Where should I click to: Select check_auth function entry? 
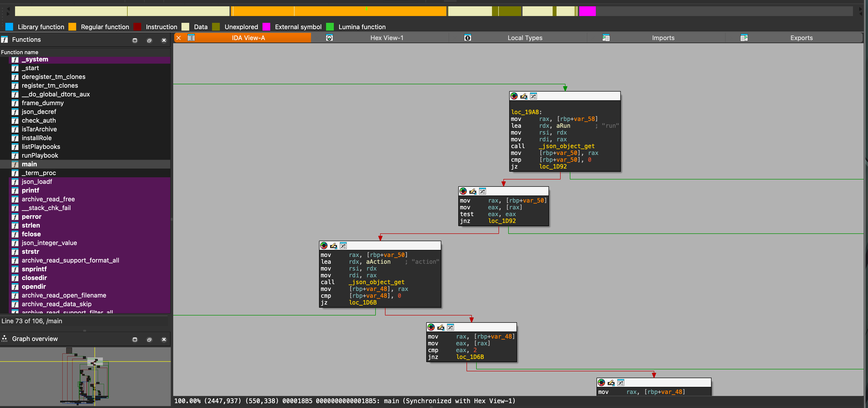(39, 120)
